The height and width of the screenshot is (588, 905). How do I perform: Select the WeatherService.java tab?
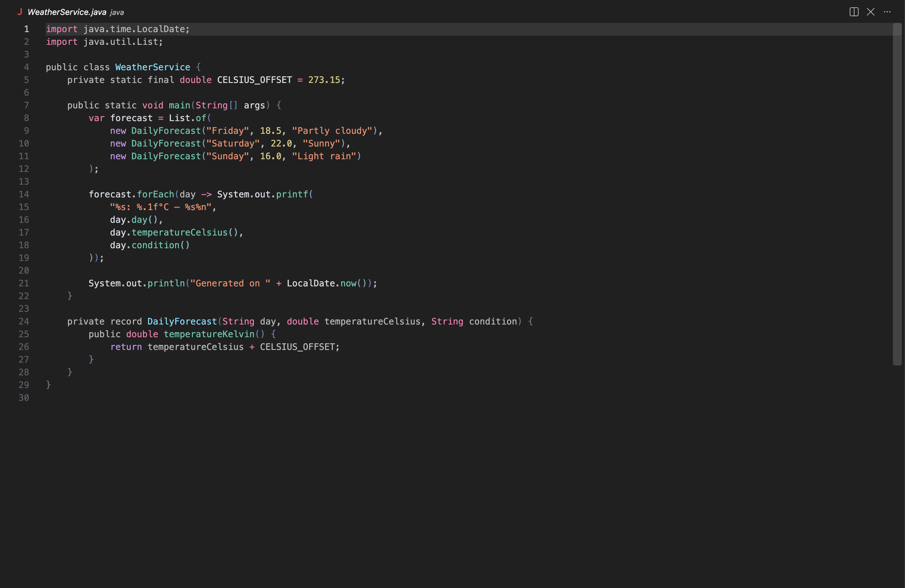[x=67, y=12]
